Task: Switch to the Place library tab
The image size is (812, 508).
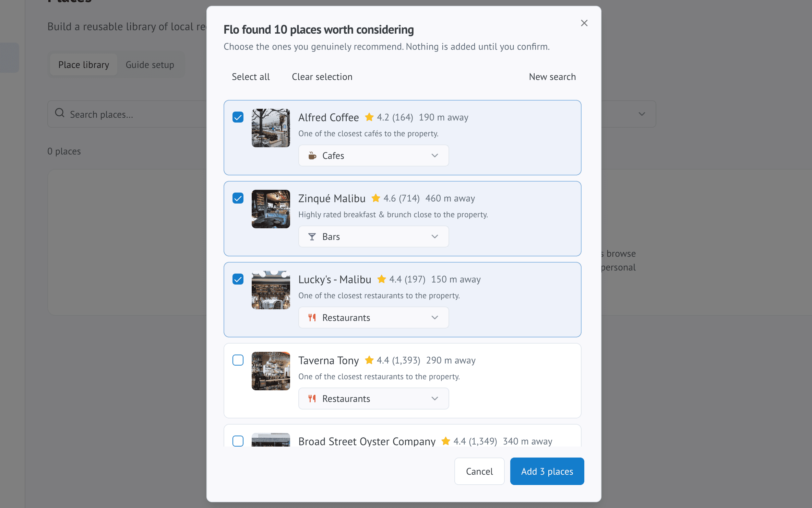Action: (x=84, y=65)
